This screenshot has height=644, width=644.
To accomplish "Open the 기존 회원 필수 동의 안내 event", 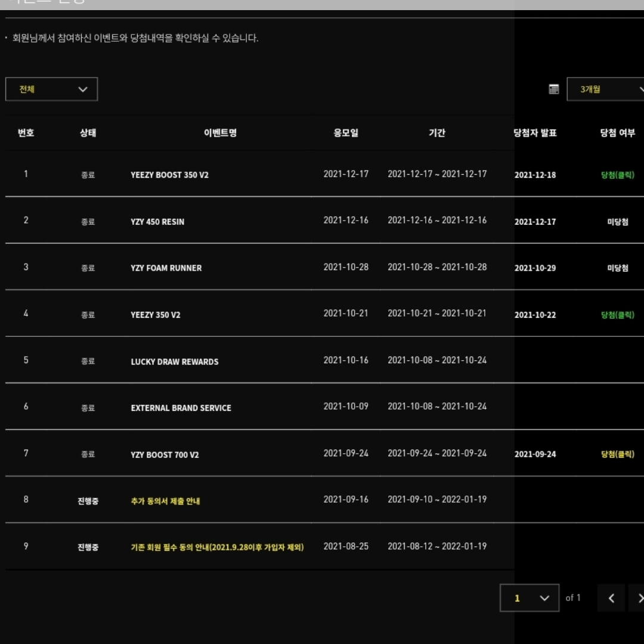I will (217, 547).
